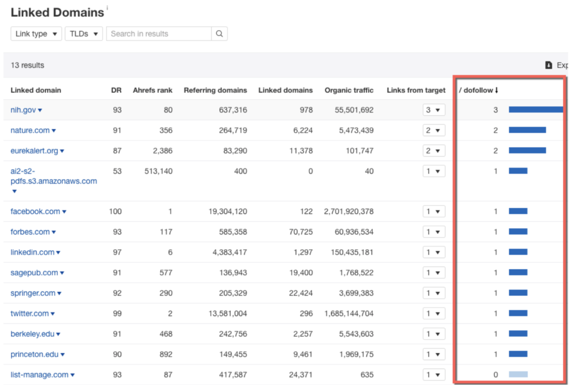Open the sagepub.com domain link
Screen dimensions: 574x392
34,273
